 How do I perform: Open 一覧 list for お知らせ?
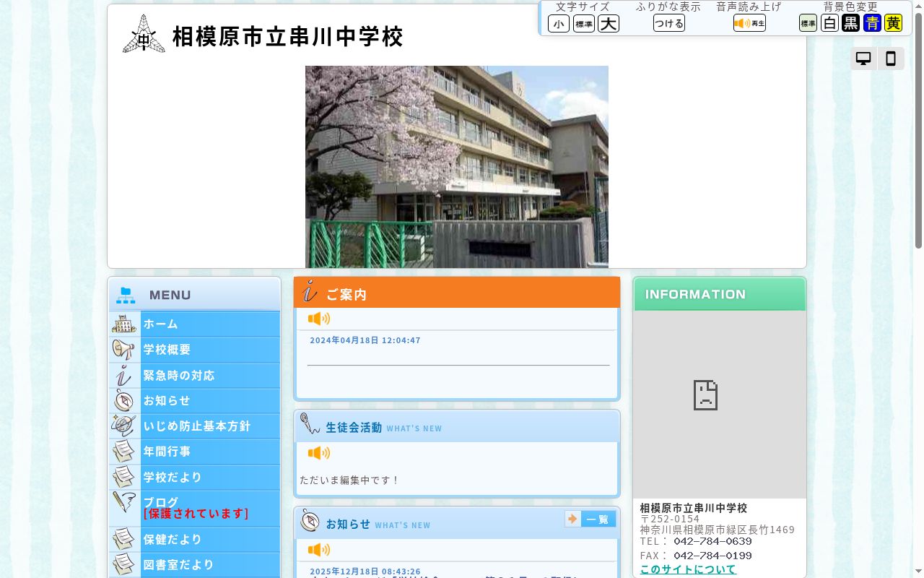tap(590, 519)
